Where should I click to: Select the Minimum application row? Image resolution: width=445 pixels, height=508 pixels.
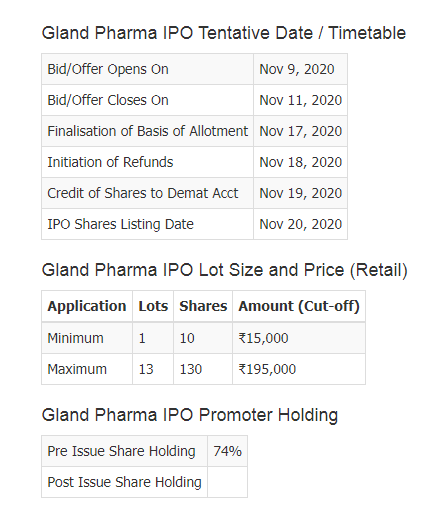tap(203, 338)
